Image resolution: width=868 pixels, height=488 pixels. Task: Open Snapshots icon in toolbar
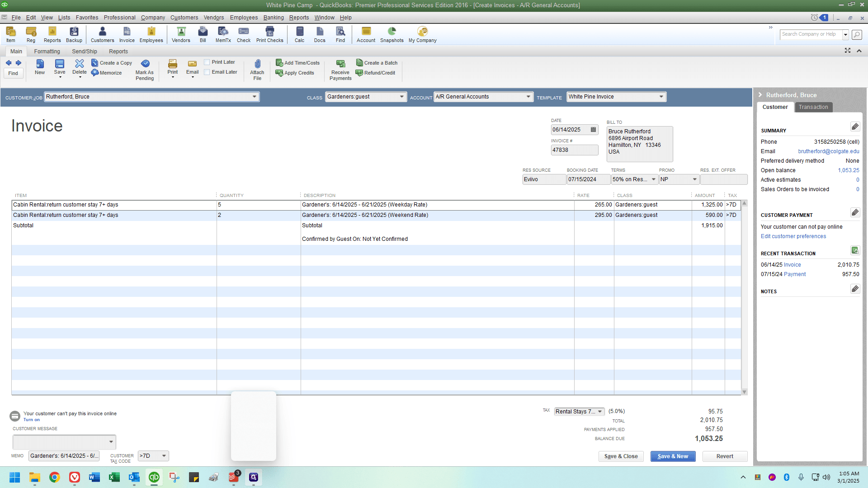point(392,34)
